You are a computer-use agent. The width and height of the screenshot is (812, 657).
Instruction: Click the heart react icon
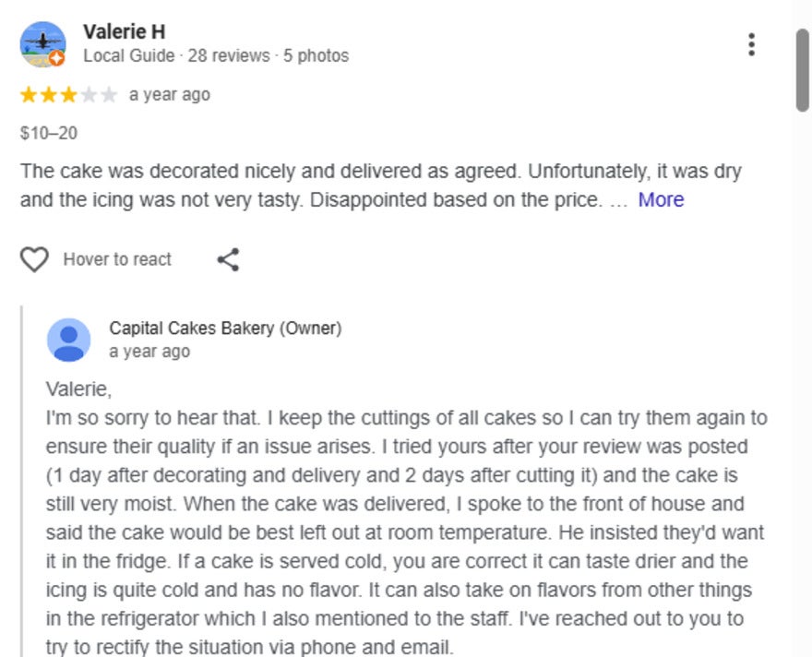(x=34, y=260)
